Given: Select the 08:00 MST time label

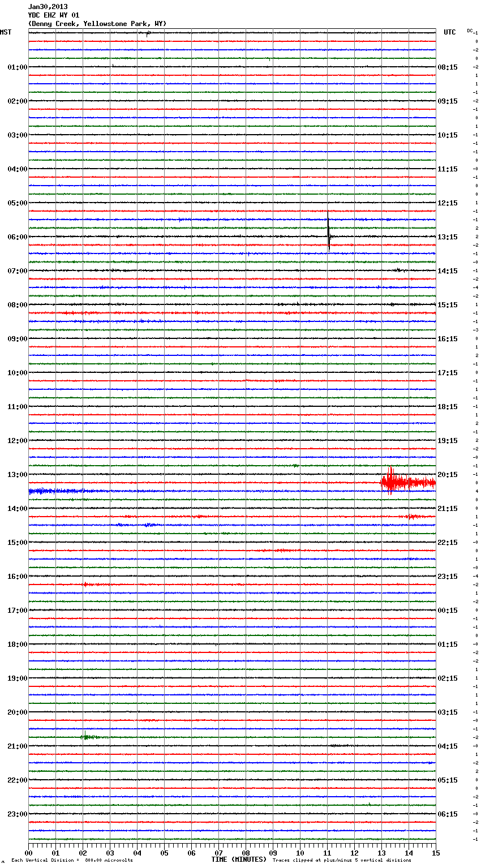Looking at the screenshot, I should (18, 305).
